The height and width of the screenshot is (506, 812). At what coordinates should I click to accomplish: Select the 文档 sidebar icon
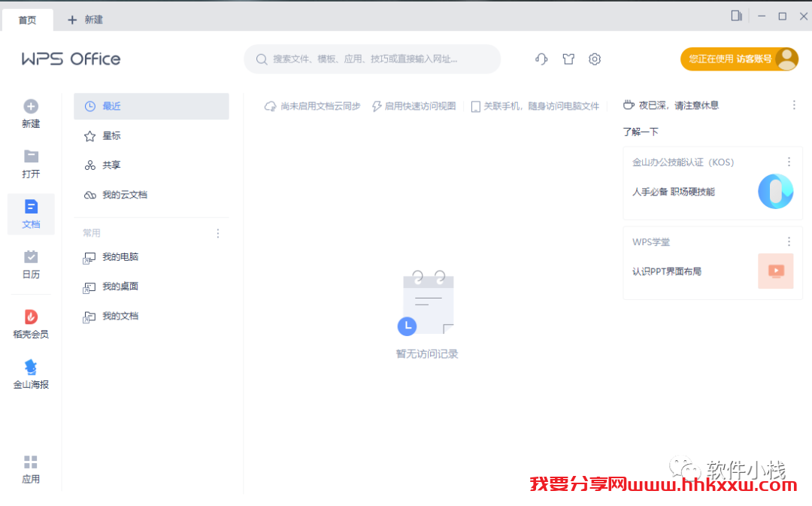31,207
